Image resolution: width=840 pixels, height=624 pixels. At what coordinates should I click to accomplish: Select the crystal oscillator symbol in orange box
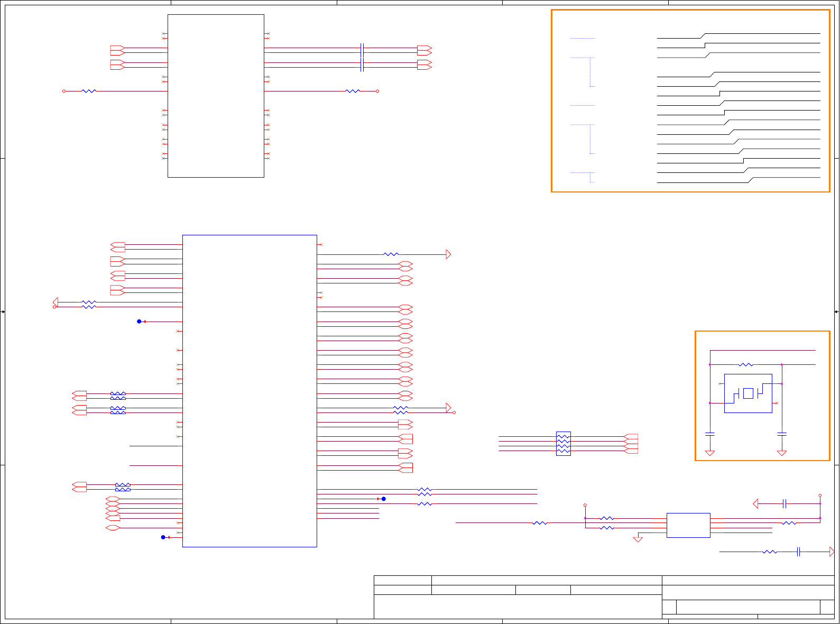click(748, 393)
